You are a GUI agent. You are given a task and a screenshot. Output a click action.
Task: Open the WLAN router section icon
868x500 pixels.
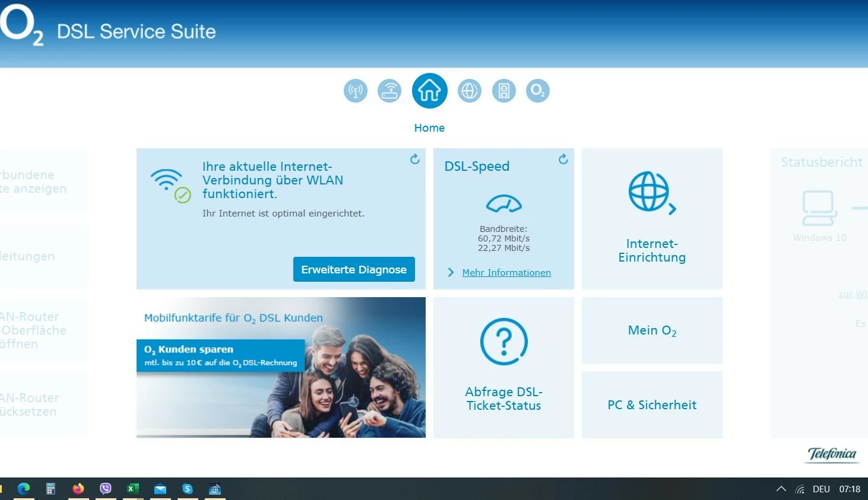coord(389,91)
